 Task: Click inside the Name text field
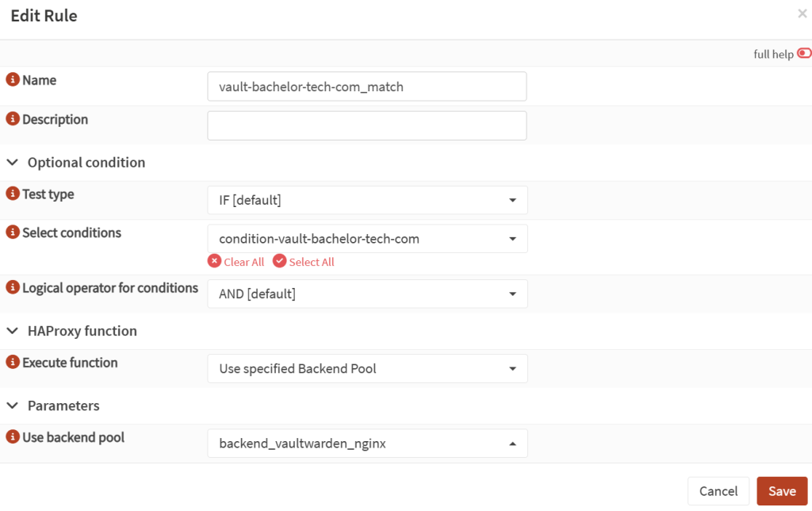point(366,86)
